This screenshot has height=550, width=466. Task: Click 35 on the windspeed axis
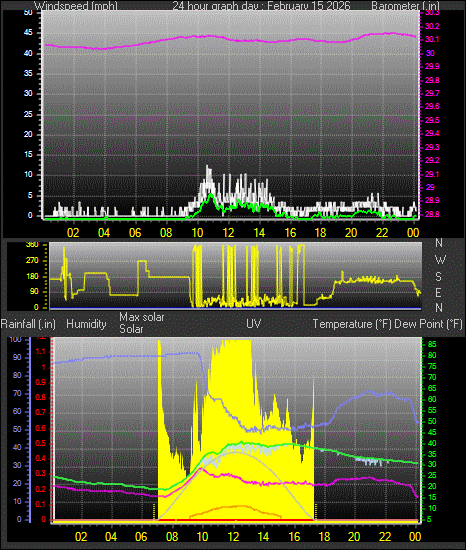(28, 74)
